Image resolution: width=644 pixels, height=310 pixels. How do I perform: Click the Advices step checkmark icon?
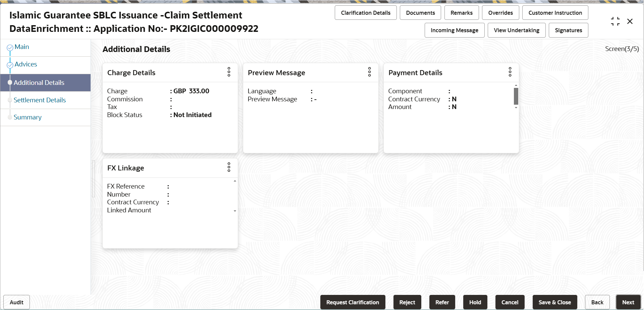10,65
